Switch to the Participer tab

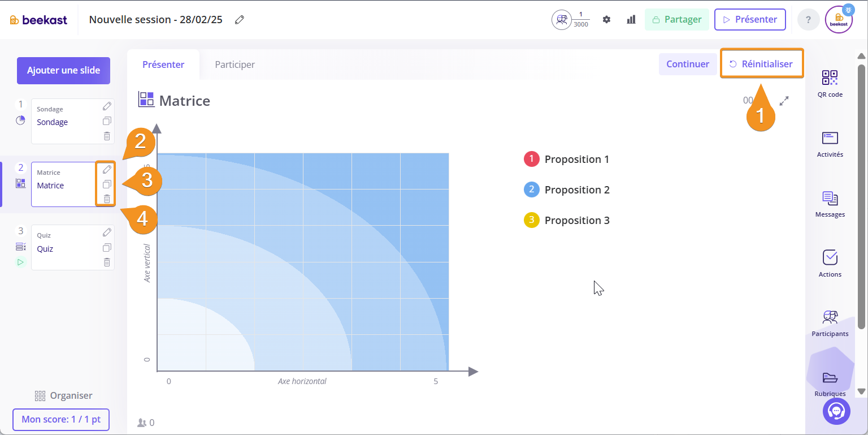[x=235, y=64]
